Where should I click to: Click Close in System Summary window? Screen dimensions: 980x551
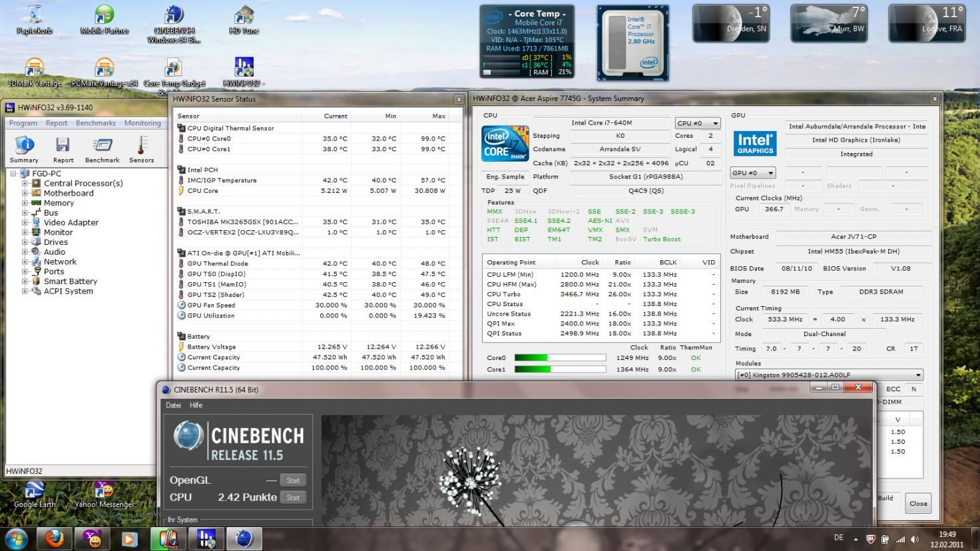click(918, 503)
